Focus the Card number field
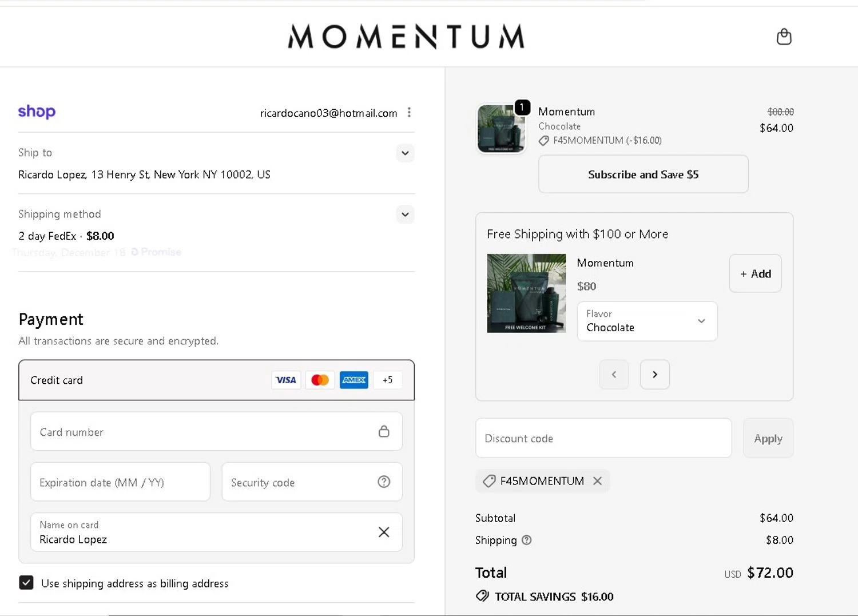858x616 pixels. point(216,431)
